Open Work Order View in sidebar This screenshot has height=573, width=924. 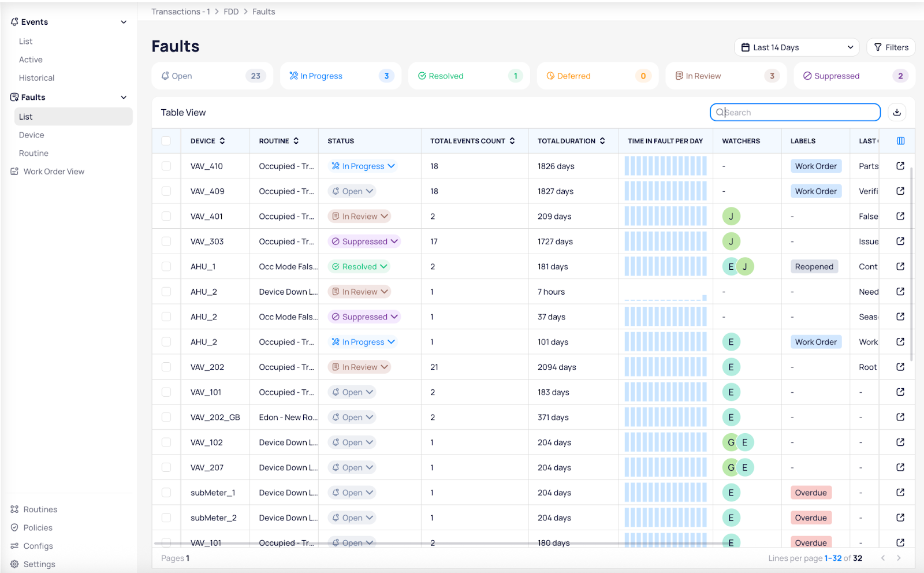pos(54,172)
